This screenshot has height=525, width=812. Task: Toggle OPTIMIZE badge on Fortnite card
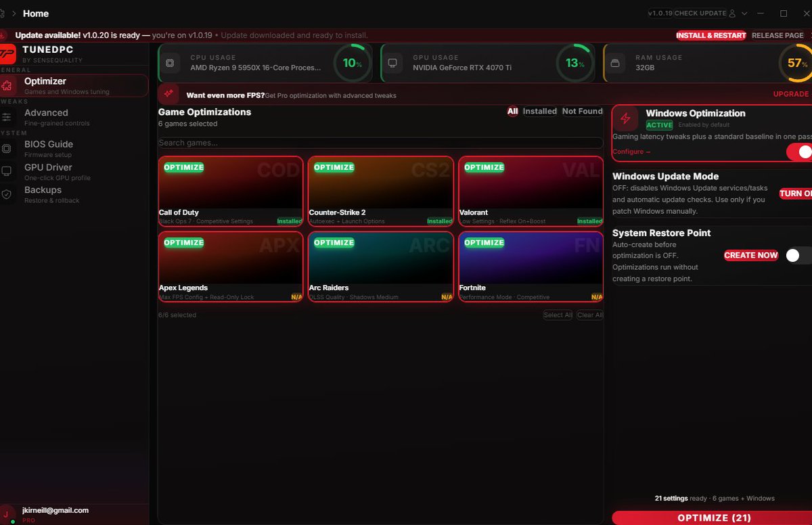[484, 242]
